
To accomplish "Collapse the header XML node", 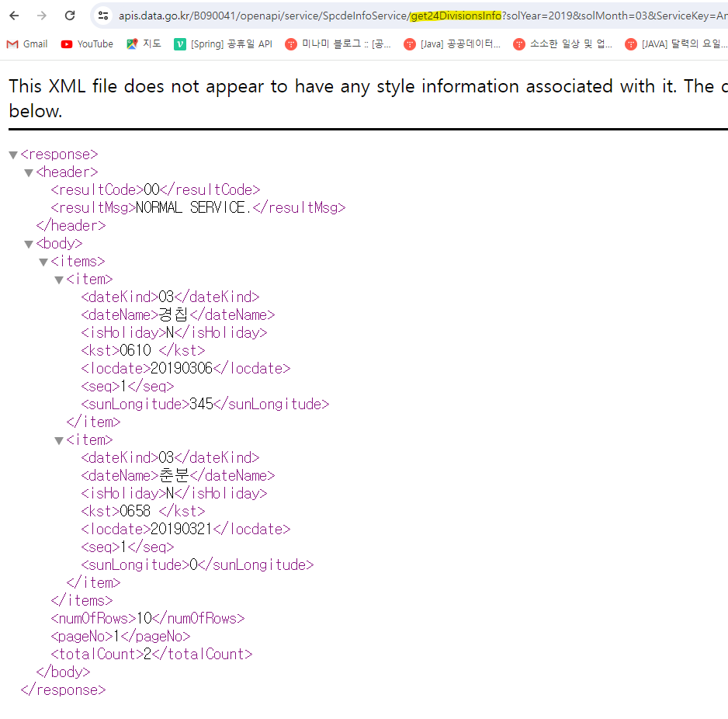I will (28, 173).
